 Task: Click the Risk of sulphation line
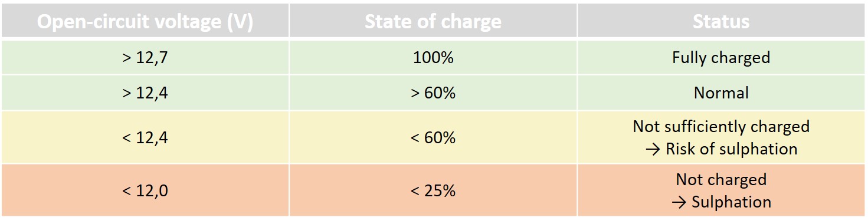click(721, 149)
